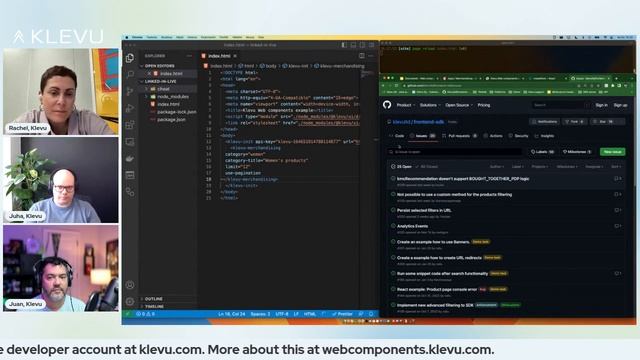Viewport: 640px width, 360px height.
Task: Click errors and warnings indicator in status bar
Action: pos(146,314)
